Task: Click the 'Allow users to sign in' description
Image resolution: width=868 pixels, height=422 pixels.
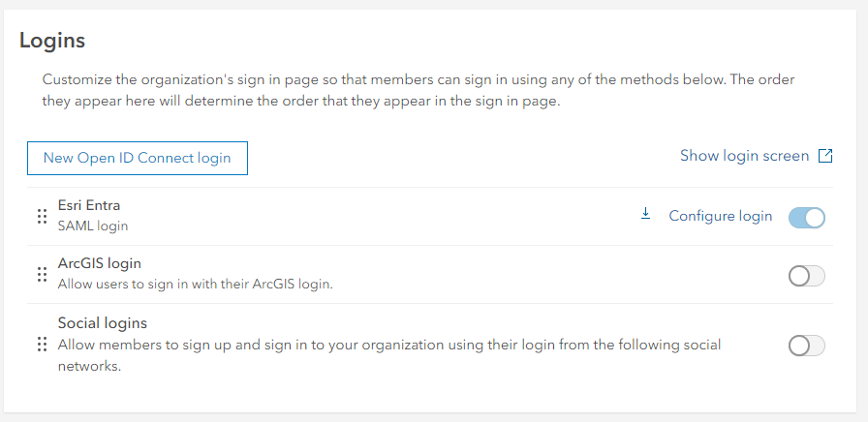Action: tap(196, 285)
